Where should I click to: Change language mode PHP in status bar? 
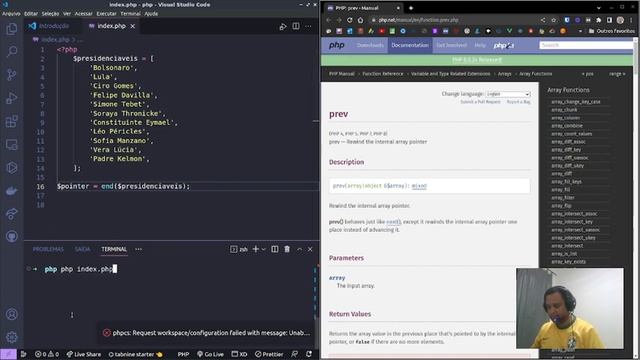183,354
